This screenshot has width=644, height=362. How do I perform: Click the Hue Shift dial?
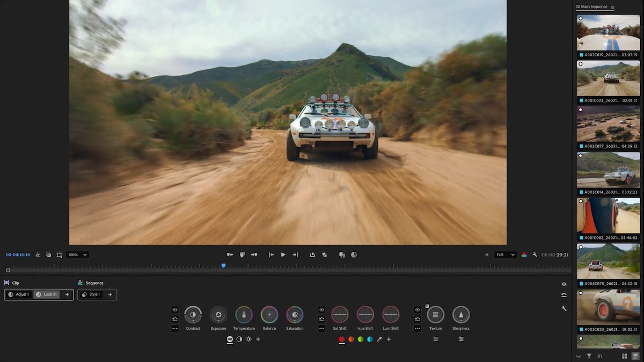[365, 315]
